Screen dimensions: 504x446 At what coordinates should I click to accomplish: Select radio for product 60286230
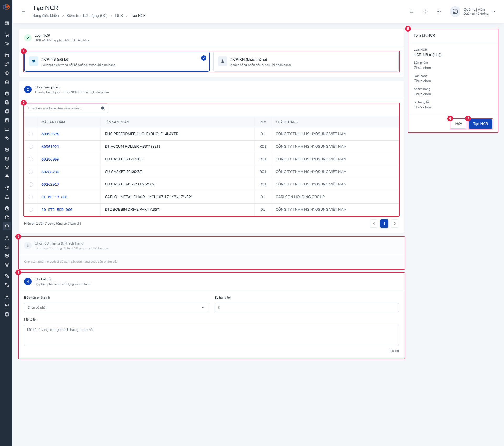click(31, 172)
